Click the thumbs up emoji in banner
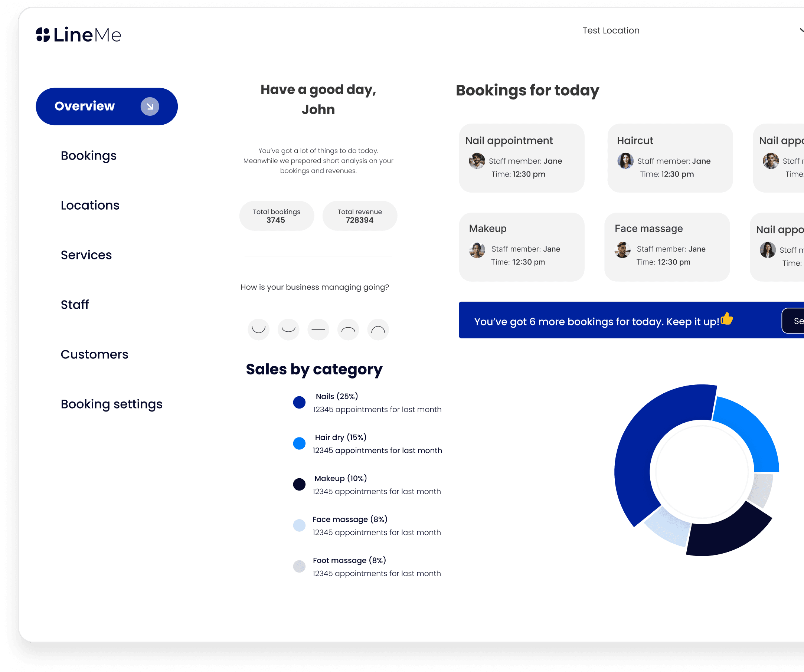The height and width of the screenshot is (672, 804). click(726, 319)
